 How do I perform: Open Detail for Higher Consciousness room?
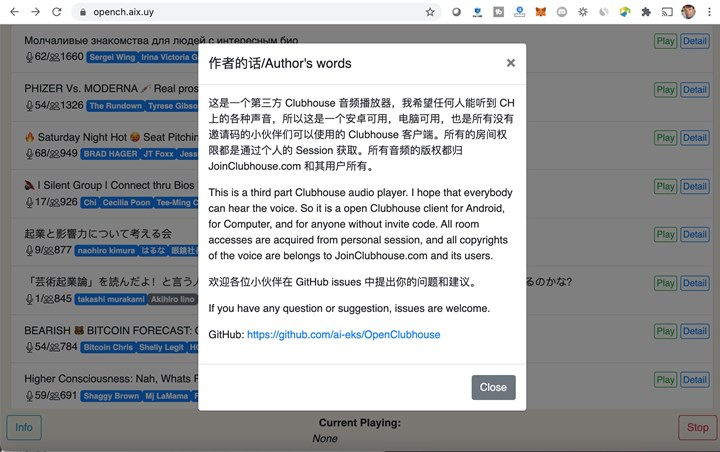click(x=694, y=380)
